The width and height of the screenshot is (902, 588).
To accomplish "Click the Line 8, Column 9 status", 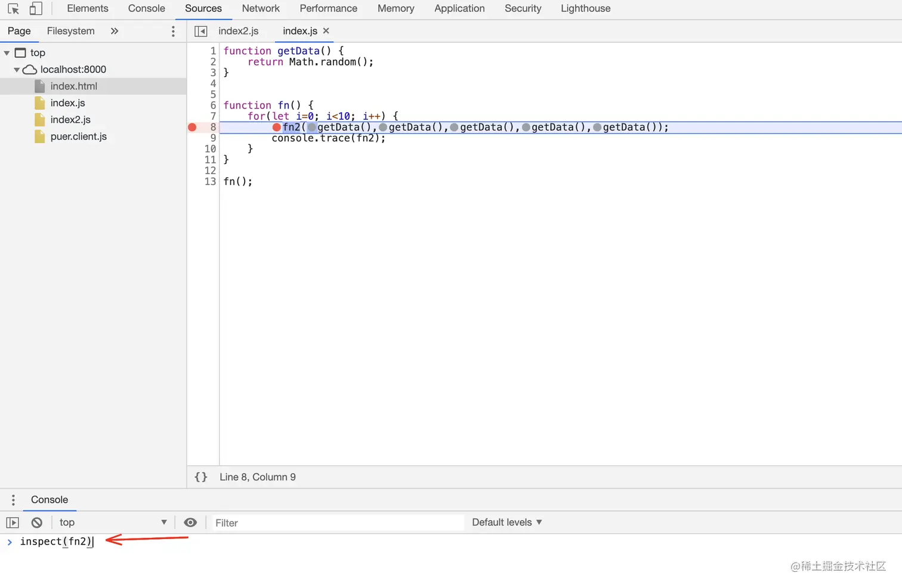I will 258,477.
